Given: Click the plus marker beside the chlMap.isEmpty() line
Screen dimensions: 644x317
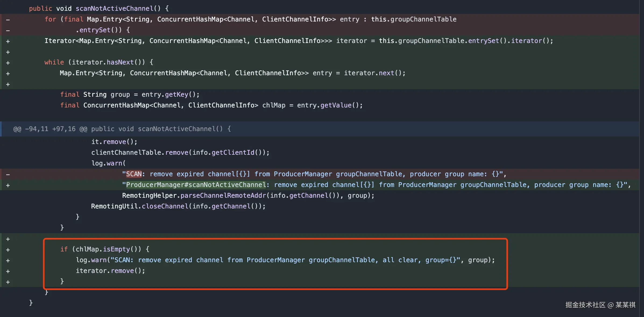Looking at the screenshot, I should [x=8, y=250].
